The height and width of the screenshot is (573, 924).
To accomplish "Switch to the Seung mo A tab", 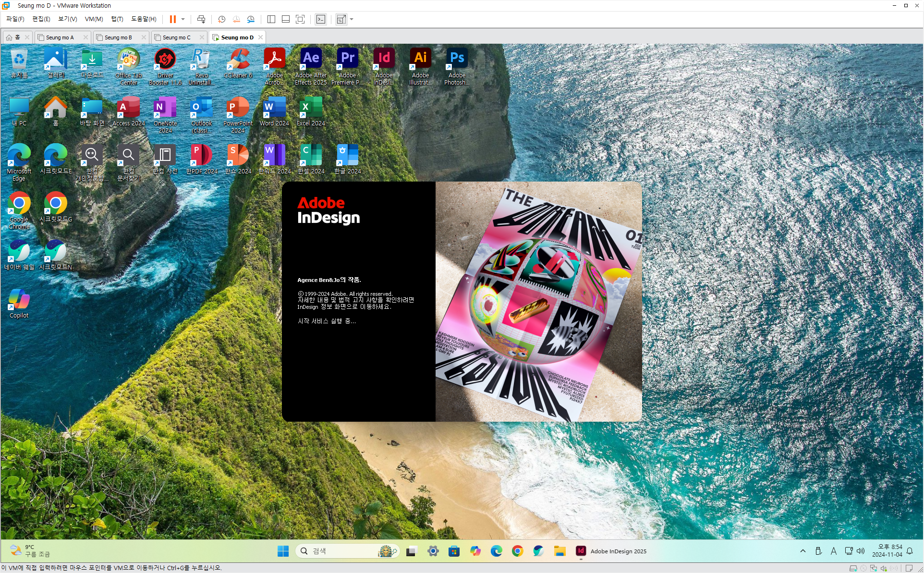I will click(x=60, y=37).
